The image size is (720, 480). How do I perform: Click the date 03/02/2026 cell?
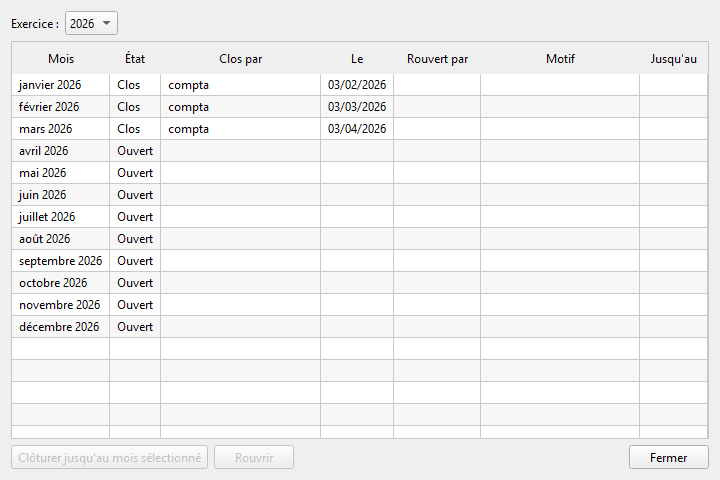(x=357, y=85)
